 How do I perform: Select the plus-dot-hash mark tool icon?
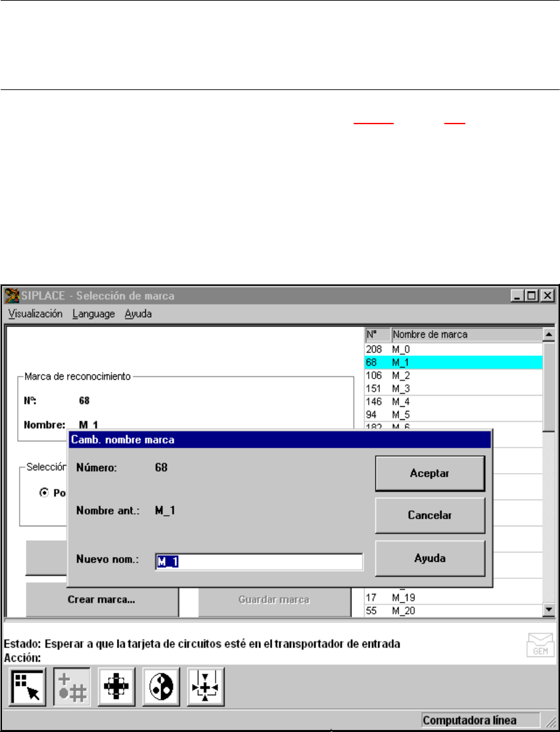click(72, 686)
